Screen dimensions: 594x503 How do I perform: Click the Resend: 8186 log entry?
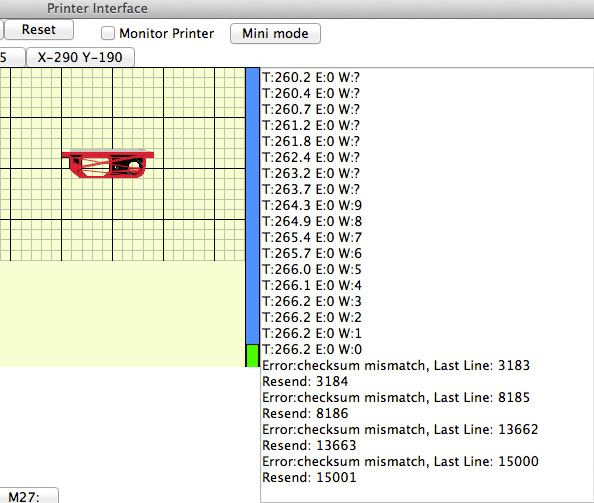[x=305, y=413]
